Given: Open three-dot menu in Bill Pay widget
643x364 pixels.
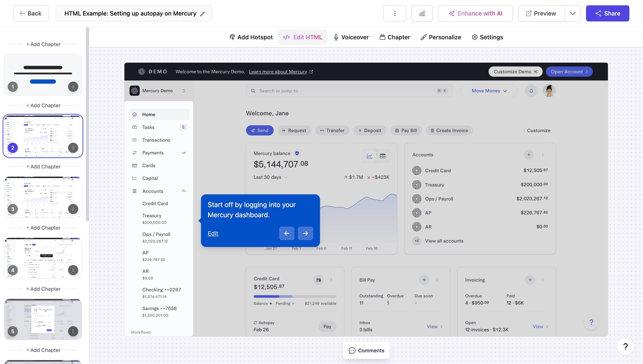Looking at the screenshot, I should pos(437,280).
